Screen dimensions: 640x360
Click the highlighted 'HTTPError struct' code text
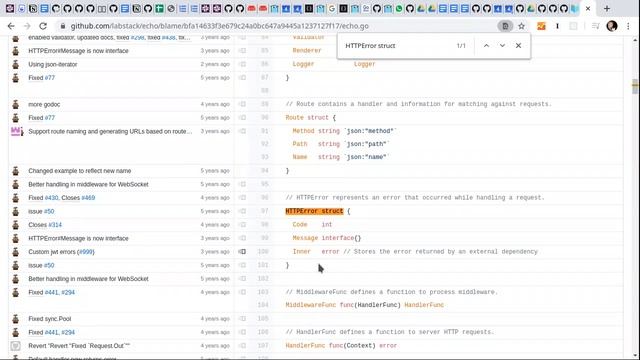pyautogui.click(x=314, y=211)
